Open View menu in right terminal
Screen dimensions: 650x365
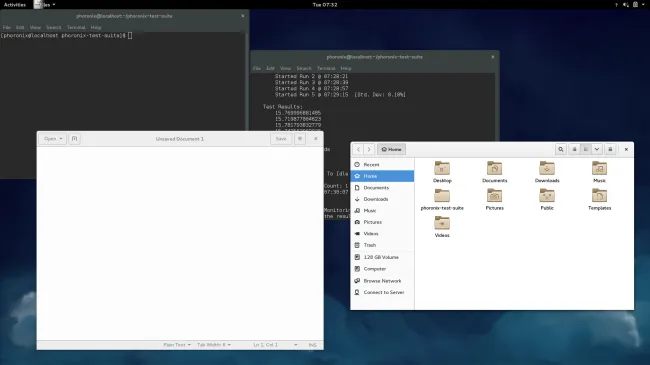(x=286, y=68)
